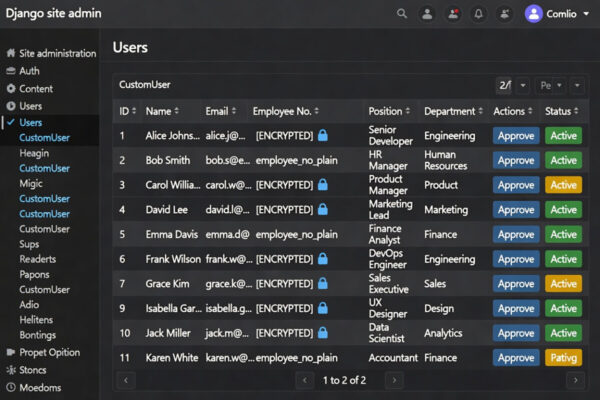This screenshot has height=400, width=600.
Task: Open Migic link in sidebar
Action: 31,183
